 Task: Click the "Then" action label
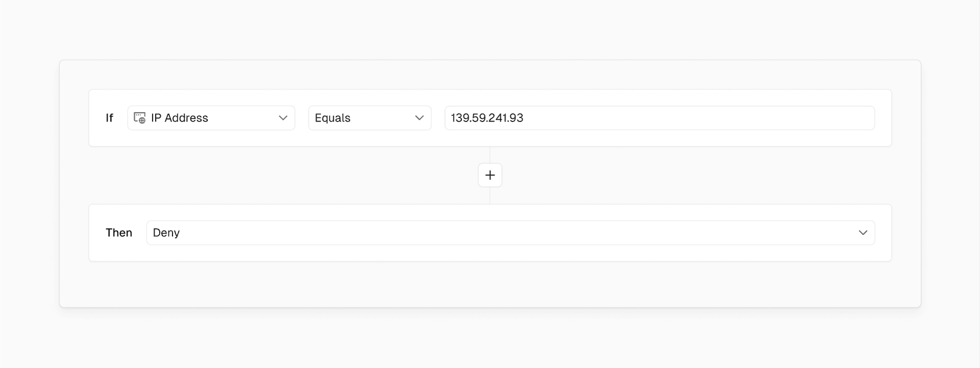119,233
